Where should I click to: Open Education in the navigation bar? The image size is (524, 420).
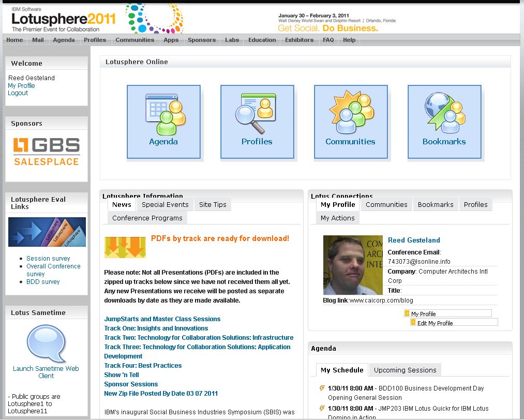pyautogui.click(x=262, y=40)
